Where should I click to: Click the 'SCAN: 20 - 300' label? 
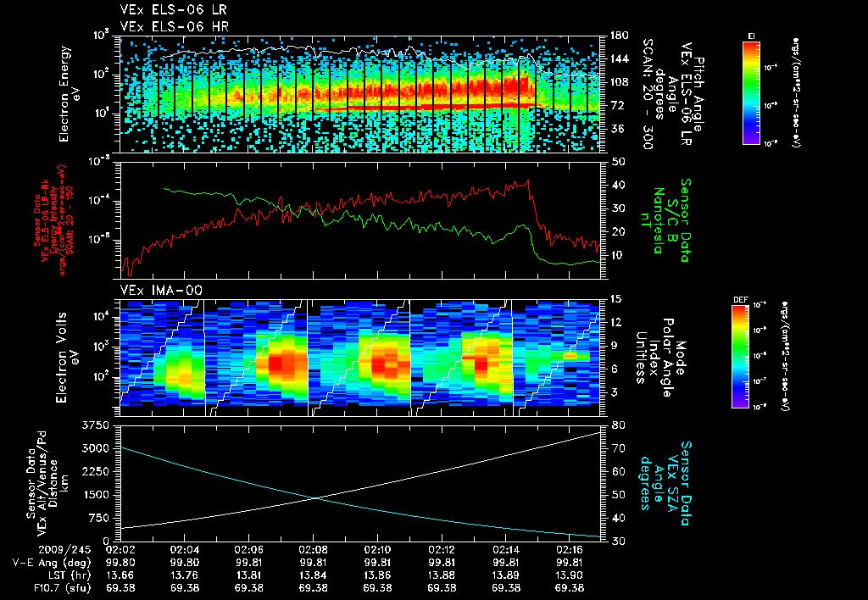point(647,94)
